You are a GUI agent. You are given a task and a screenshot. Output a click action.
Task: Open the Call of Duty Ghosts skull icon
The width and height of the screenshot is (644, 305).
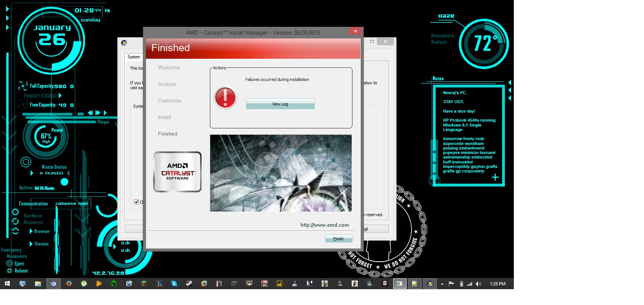click(x=385, y=284)
